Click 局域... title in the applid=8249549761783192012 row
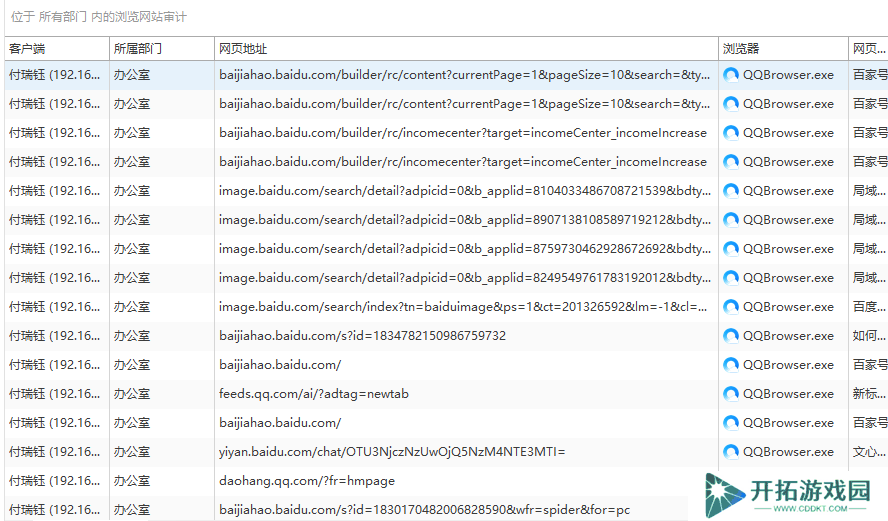 click(869, 278)
